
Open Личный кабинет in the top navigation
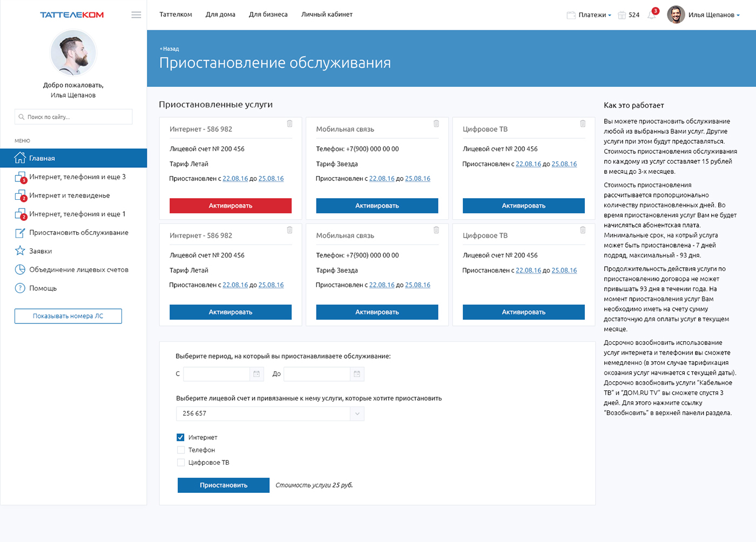[x=327, y=15]
